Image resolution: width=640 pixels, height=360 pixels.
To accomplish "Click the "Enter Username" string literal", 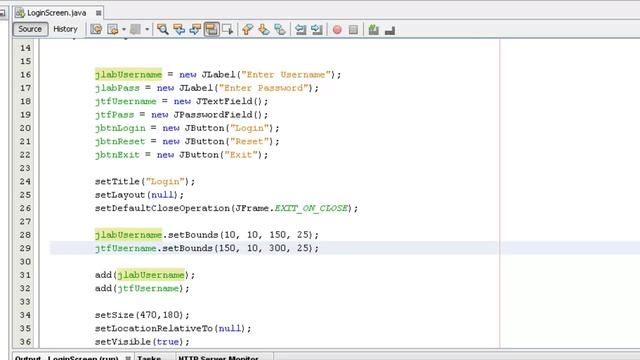I will [285, 75].
